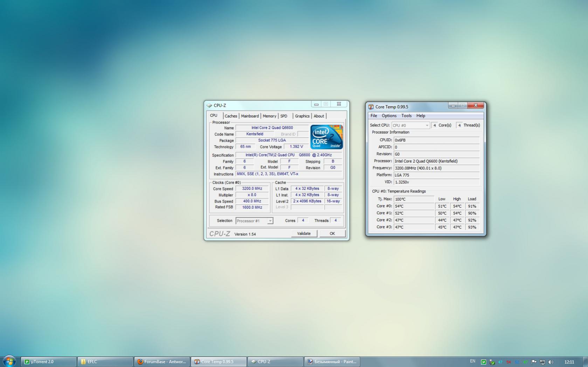Click the green 47 temperature tray icon

(525, 362)
